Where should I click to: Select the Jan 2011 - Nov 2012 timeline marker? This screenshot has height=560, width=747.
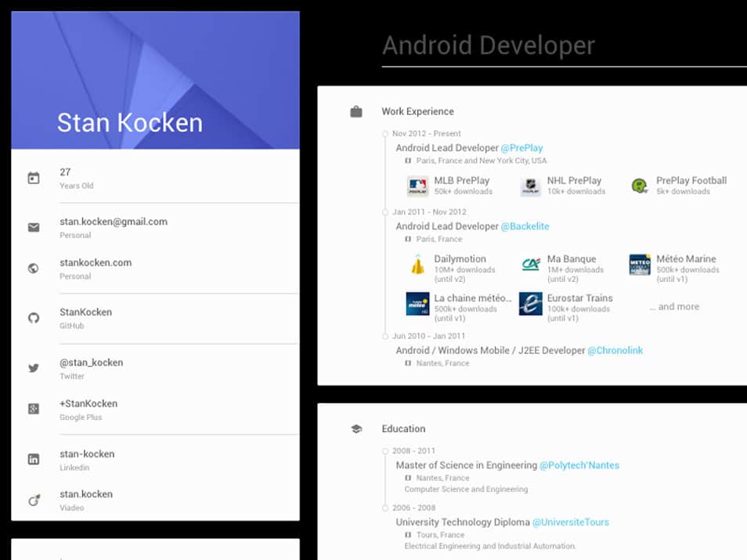point(385,212)
